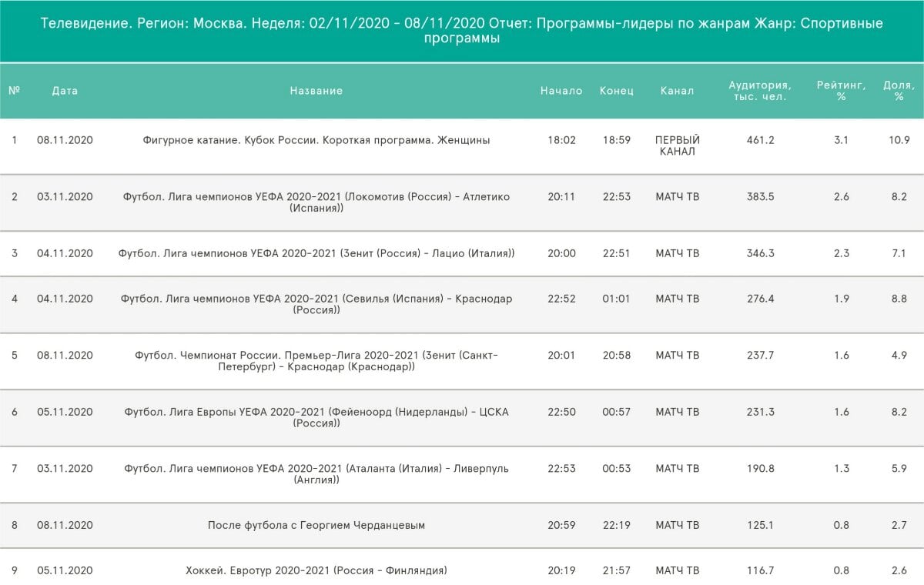Click the Конец column header
This screenshot has height=585, width=924.
[617, 91]
